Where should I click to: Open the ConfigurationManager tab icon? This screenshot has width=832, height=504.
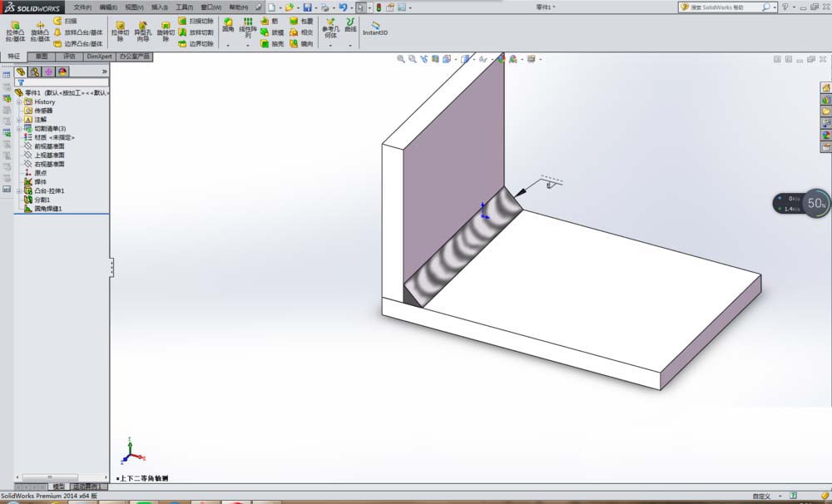click(48, 72)
